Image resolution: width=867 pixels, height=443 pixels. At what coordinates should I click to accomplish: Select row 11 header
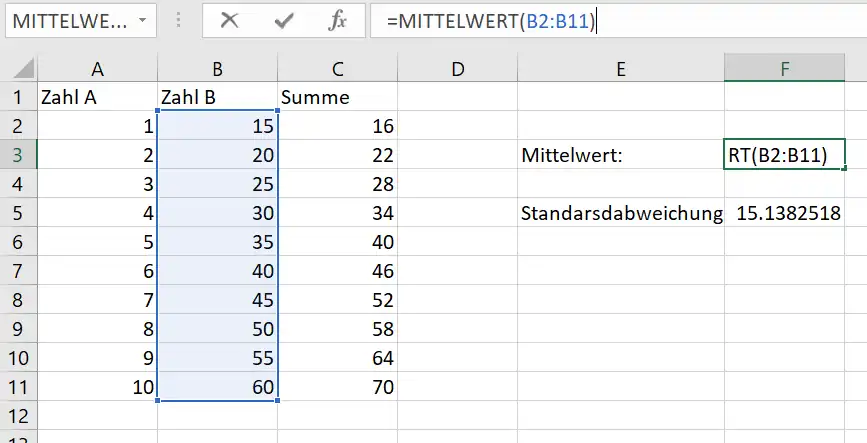point(17,387)
